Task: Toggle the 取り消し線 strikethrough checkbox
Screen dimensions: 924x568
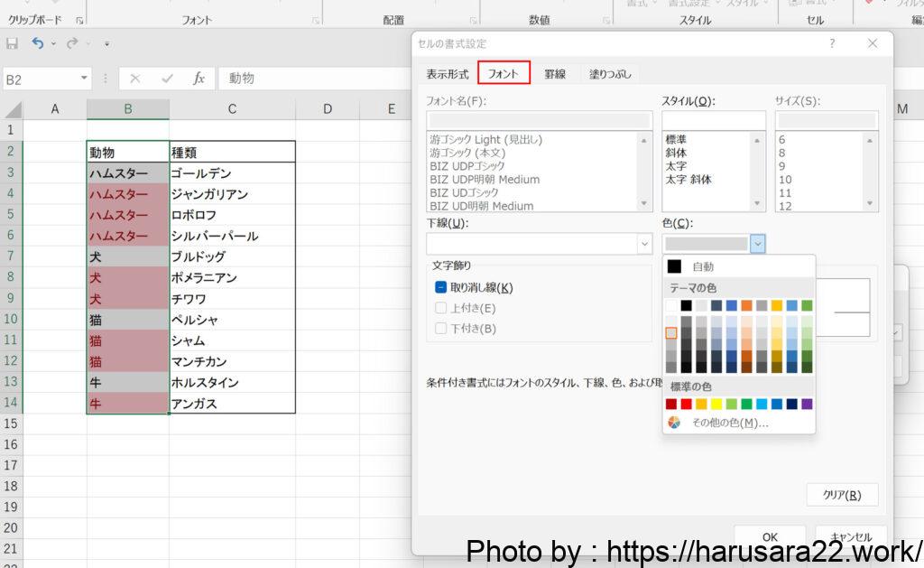Action: [x=441, y=288]
